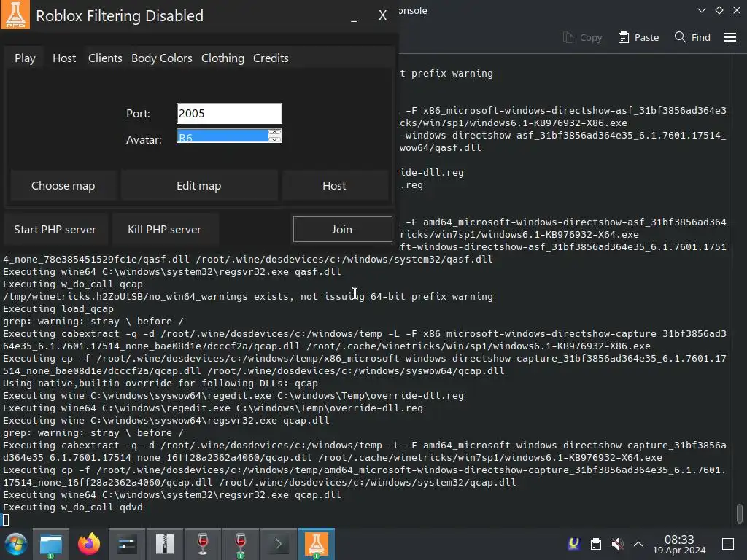Click the muted volume tray icon
The image size is (747, 560).
pos(617,544)
